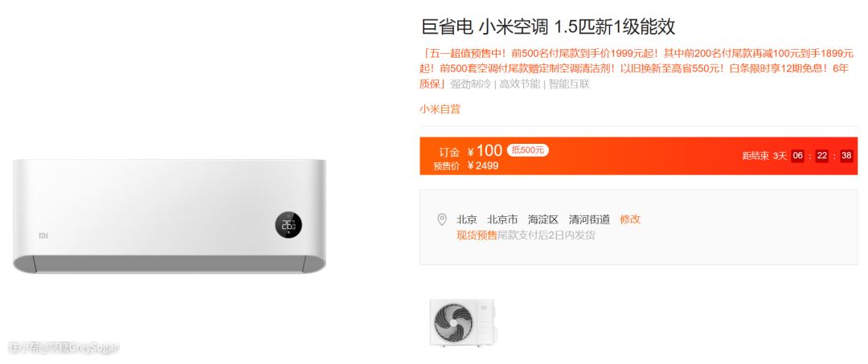
Task: Select the 北京 province in address
Action: (466, 219)
